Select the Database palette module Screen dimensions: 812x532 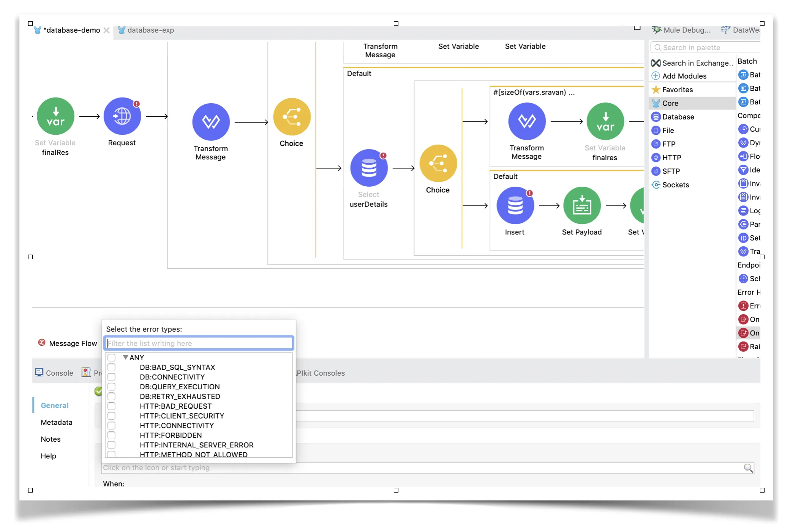673,117
